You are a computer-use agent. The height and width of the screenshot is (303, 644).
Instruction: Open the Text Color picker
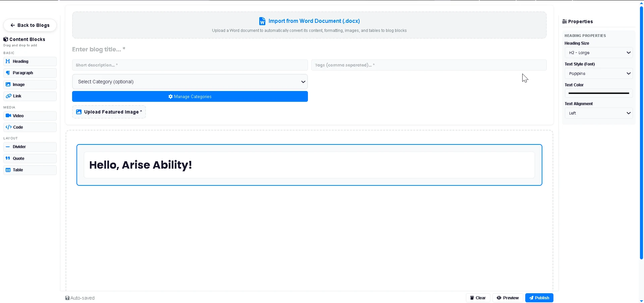pyautogui.click(x=599, y=93)
